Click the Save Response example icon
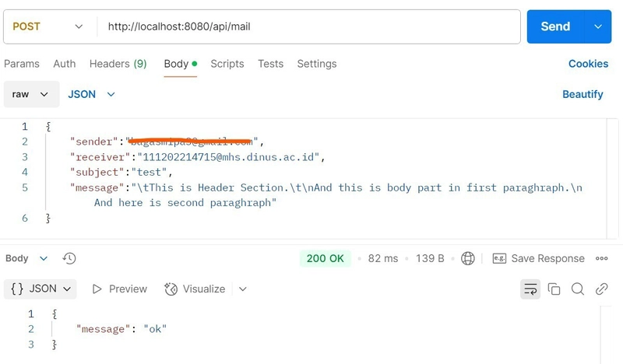 tap(499, 258)
